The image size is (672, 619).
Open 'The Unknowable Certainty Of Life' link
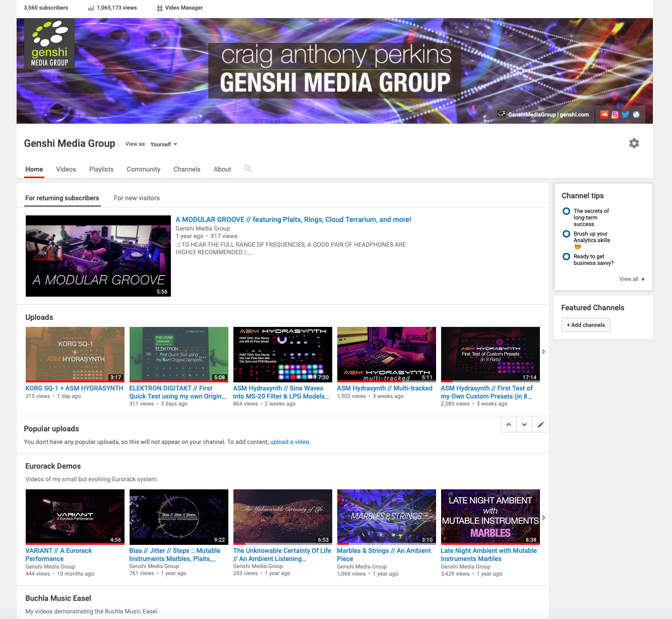(x=282, y=555)
